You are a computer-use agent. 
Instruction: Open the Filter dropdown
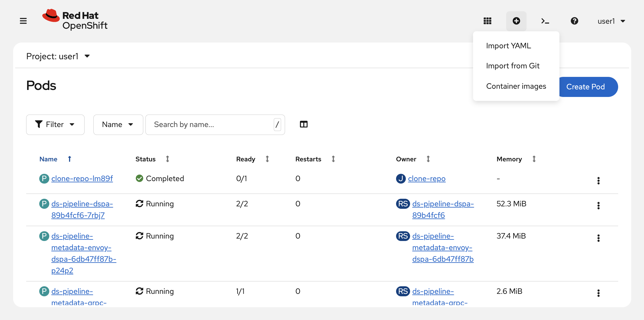pyautogui.click(x=55, y=124)
